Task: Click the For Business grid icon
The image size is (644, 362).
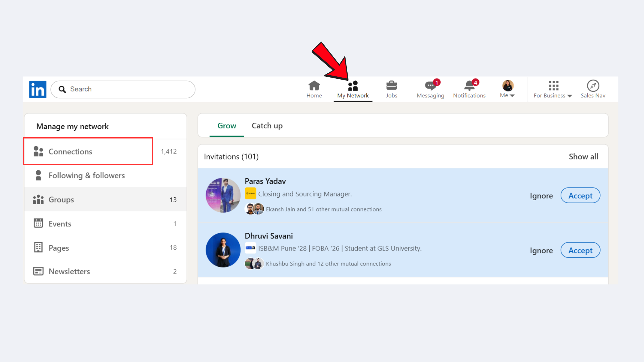Action: [x=553, y=86]
